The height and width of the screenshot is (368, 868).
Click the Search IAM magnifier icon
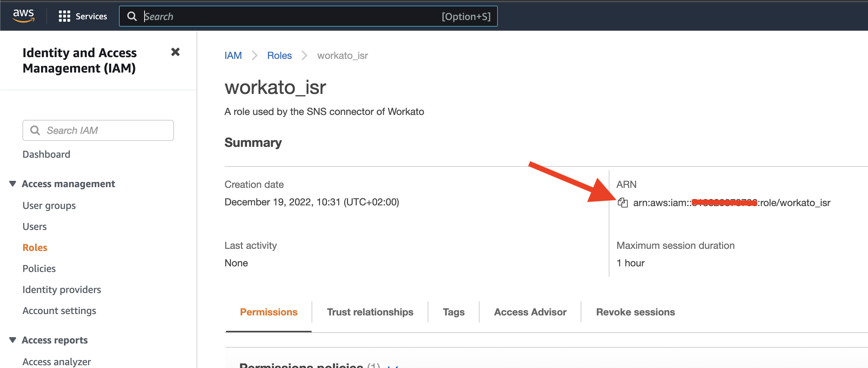click(35, 130)
